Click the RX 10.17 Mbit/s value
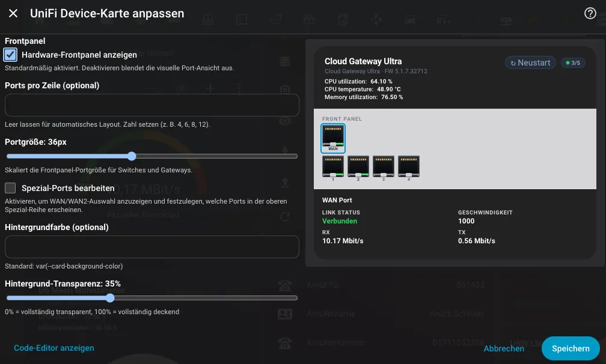The image size is (606, 364). coord(343,241)
